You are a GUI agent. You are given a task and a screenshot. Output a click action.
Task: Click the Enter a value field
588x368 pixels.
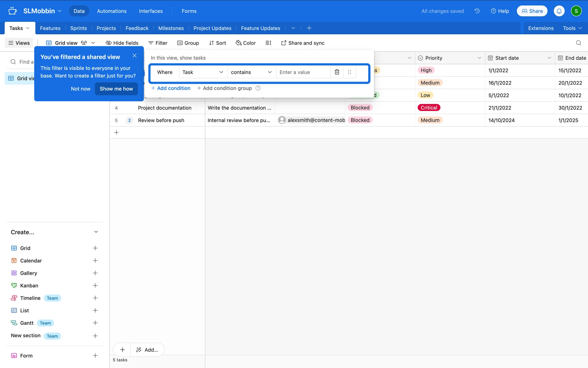tap(303, 72)
